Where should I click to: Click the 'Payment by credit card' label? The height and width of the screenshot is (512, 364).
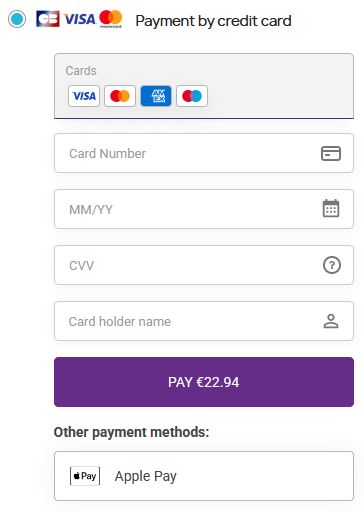coord(213,21)
